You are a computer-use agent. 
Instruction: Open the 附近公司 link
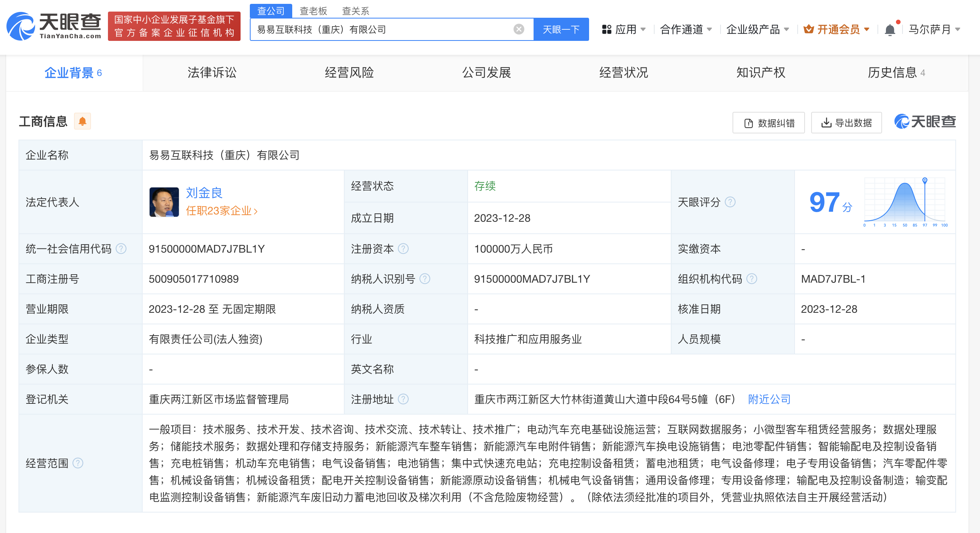pos(769,399)
